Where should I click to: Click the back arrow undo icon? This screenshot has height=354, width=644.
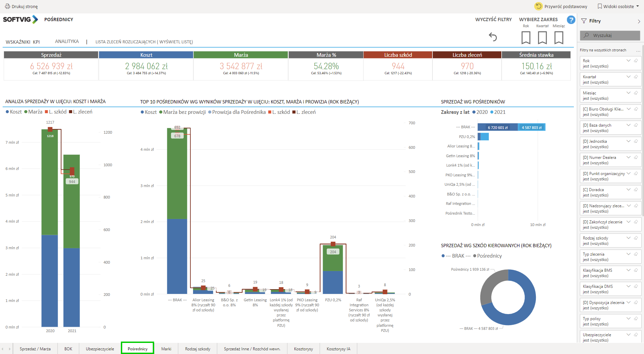pyautogui.click(x=493, y=37)
